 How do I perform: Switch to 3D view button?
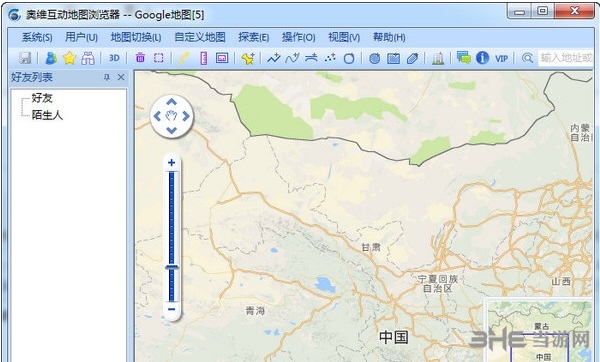pyautogui.click(x=114, y=58)
